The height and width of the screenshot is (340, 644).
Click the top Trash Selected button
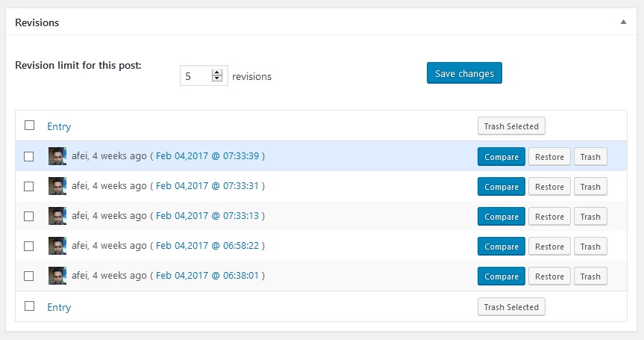tap(511, 126)
